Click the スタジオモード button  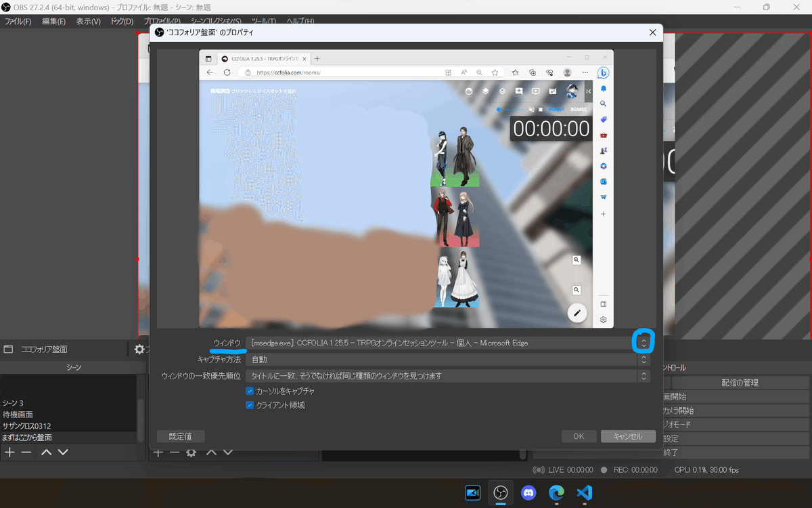[736, 425]
